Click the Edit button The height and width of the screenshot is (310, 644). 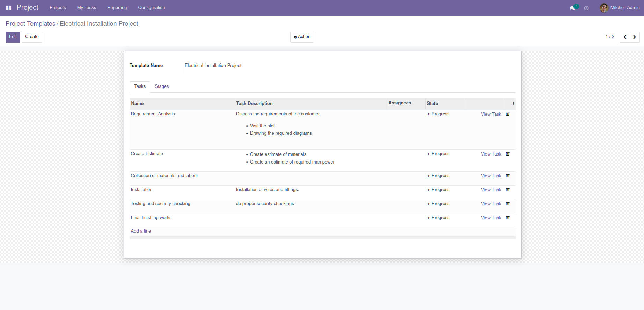point(13,37)
